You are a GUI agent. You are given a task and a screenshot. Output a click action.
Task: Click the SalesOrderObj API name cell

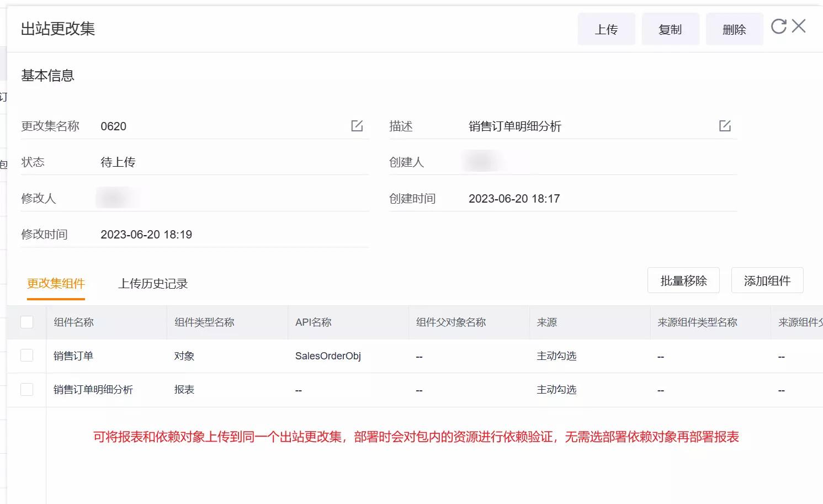click(328, 356)
